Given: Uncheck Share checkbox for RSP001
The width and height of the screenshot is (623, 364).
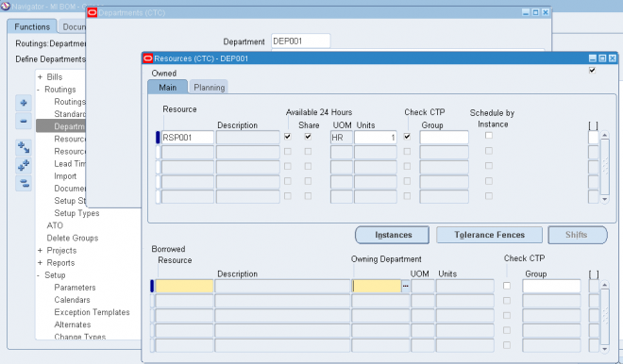Looking at the screenshot, I should tap(308, 137).
